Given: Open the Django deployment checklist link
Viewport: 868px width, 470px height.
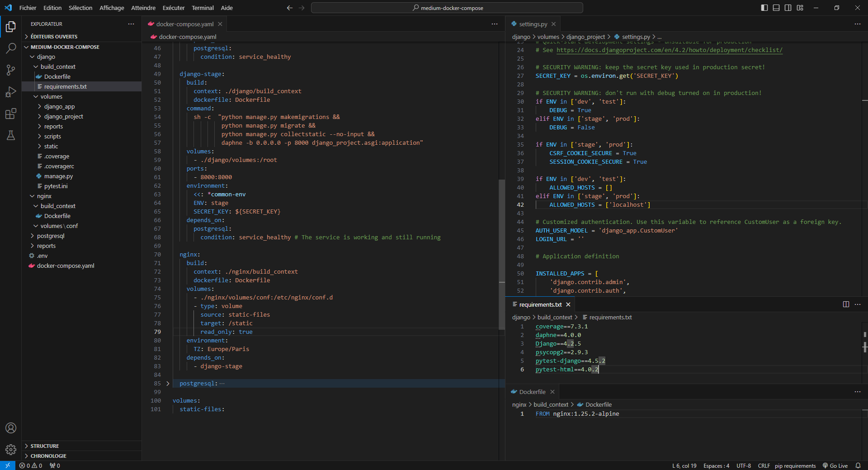Looking at the screenshot, I should (669, 50).
